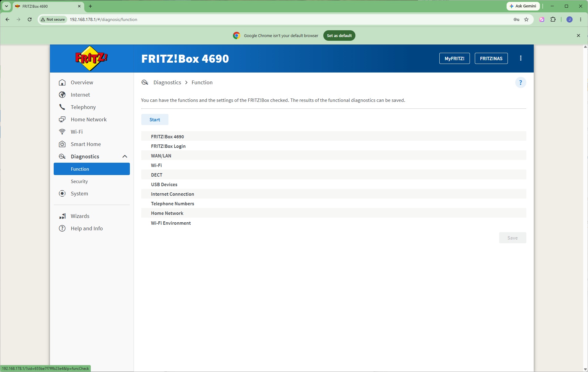Image resolution: width=588 pixels, height=372 pixels.
Task: Open the Chrome three-dot menu
Action: click(581, 19)
